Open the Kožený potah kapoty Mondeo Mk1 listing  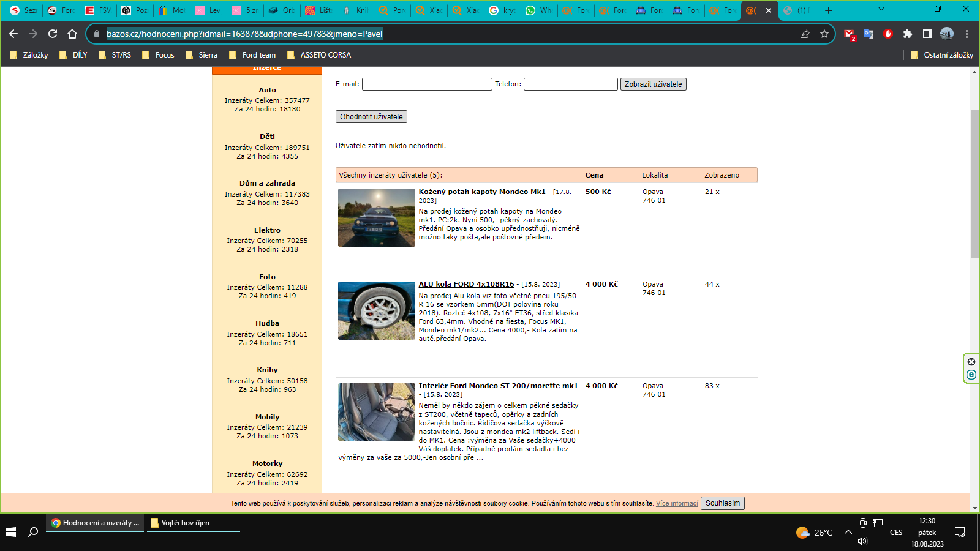click(482, 192)
